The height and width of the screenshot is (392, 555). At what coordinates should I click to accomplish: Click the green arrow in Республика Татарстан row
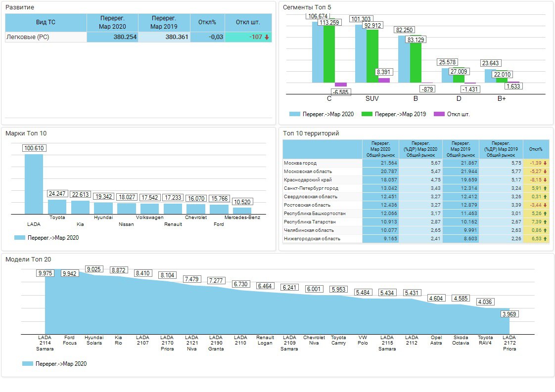click(545, 222)
